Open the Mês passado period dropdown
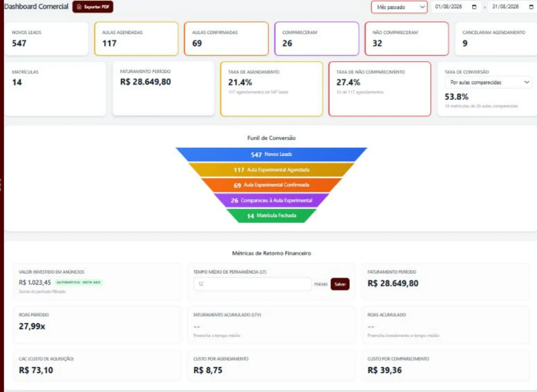 (399, 7)
